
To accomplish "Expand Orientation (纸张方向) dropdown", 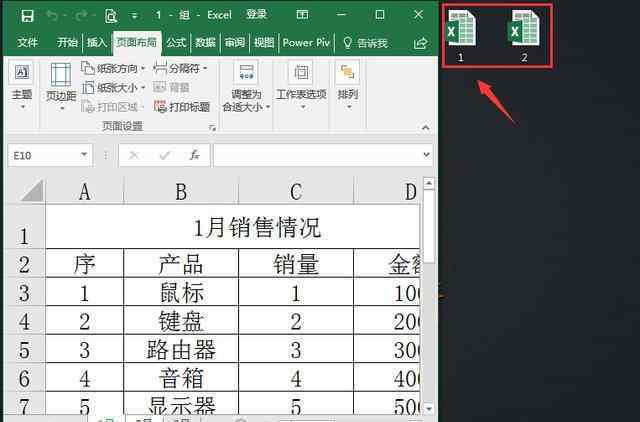I will click(x=124, y=68).
